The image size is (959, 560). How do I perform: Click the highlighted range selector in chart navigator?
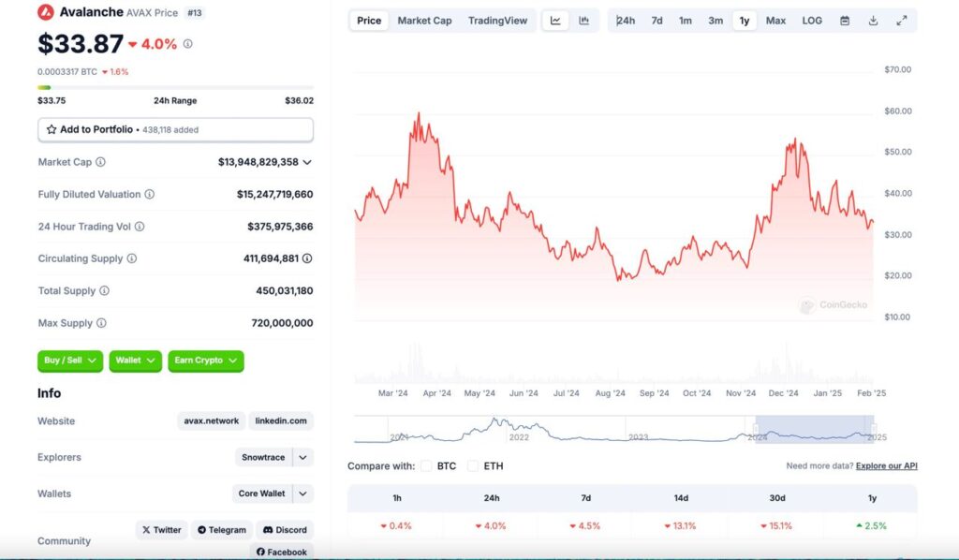pos(814,429)
